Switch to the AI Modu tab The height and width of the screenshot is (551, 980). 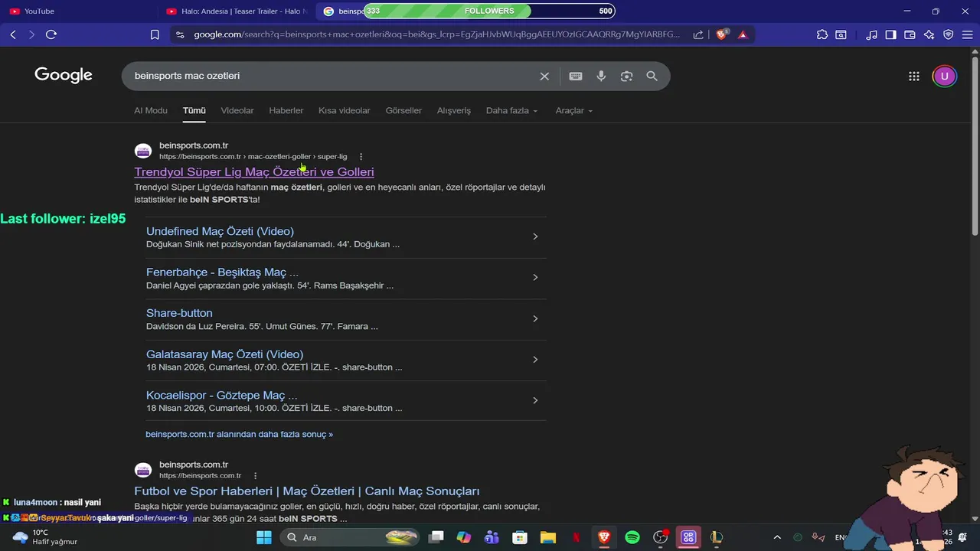(x=151, y=110)
